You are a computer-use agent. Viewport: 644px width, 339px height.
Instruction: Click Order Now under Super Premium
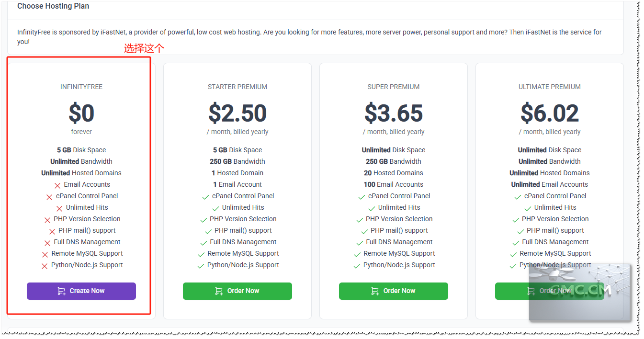click(394, 291)
